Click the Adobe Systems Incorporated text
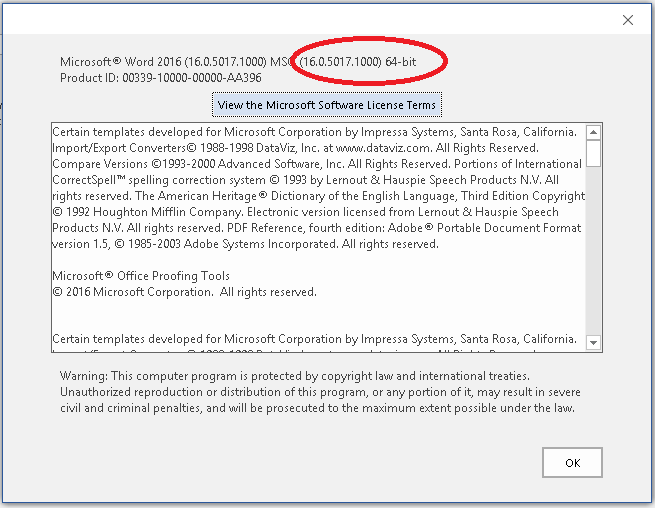Viewport: 655px width, 508px height. point(260,244)
